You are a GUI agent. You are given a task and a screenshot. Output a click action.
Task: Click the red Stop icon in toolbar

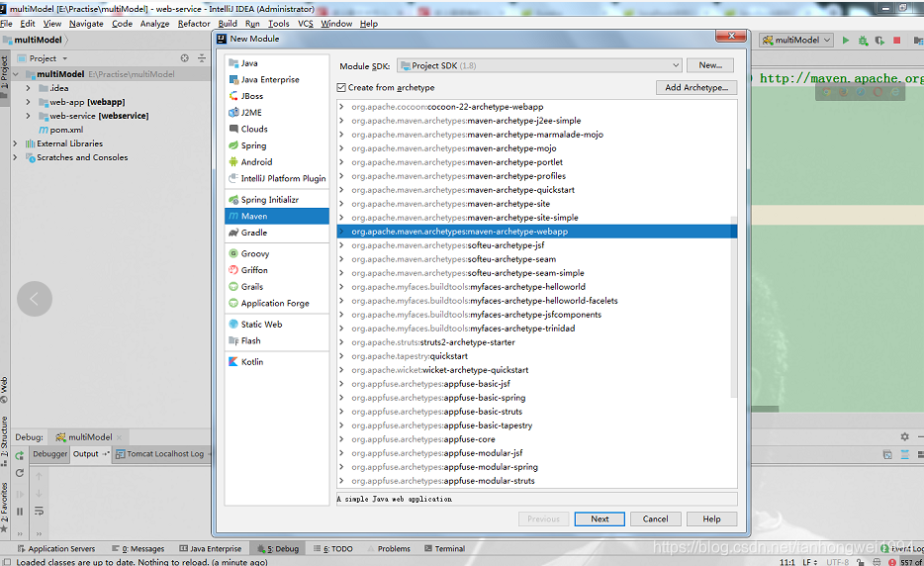[897, 41]
